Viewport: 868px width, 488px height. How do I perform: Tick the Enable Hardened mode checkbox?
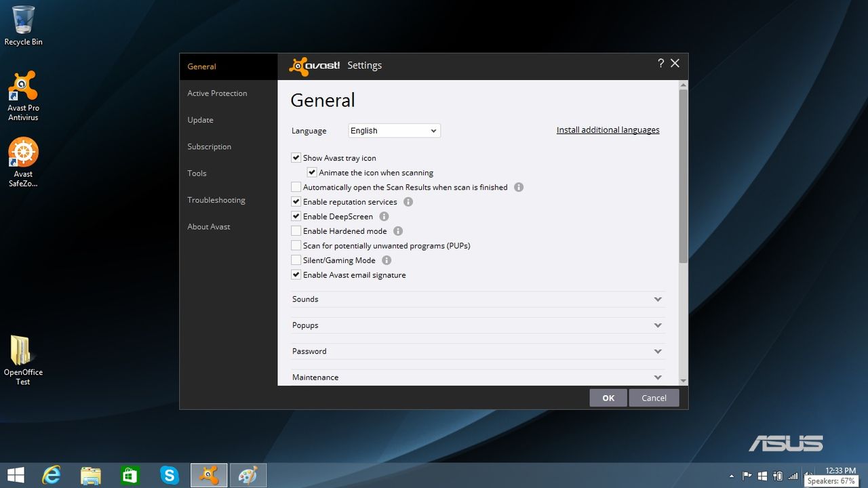(296, 231)
